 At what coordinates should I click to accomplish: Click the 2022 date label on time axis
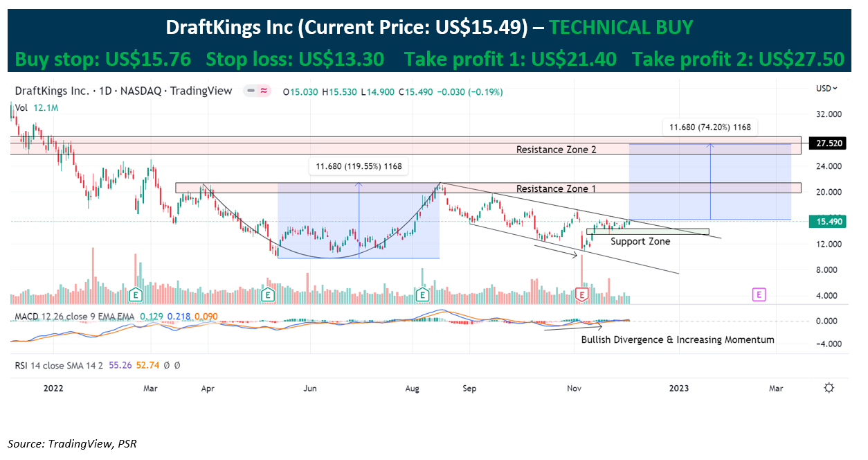coord(53,389)
